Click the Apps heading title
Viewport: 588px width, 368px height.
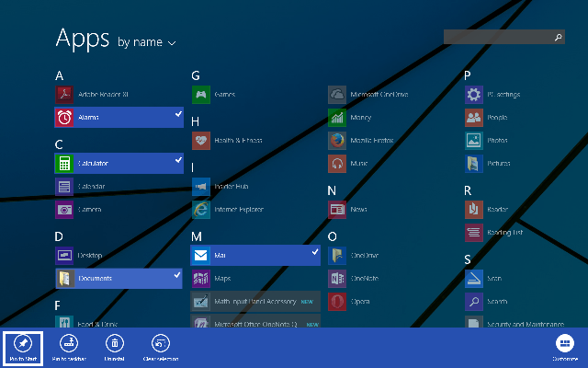83,39
